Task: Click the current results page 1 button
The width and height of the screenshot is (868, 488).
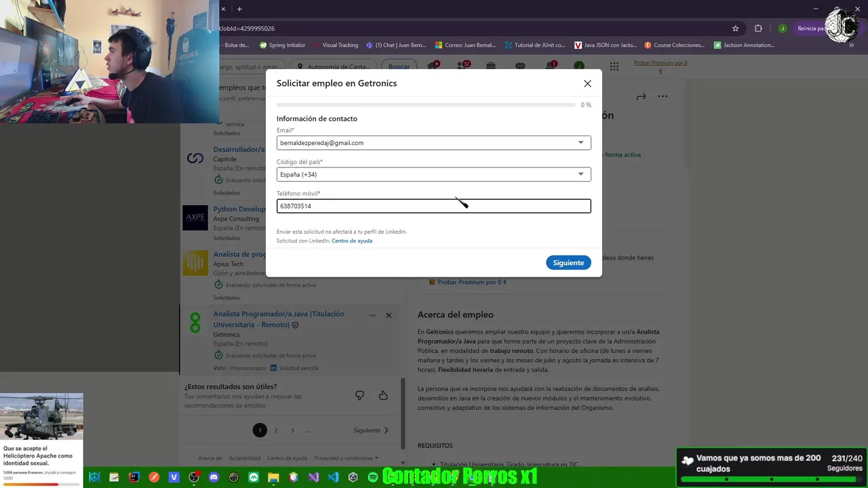Action: point(260,430)
